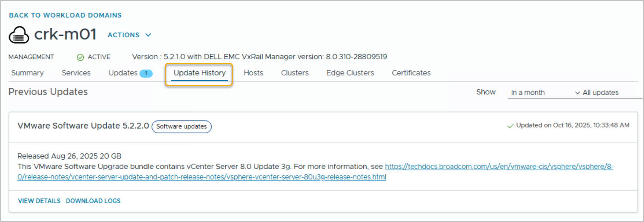Open the Hosts tab

pos(253,73)
